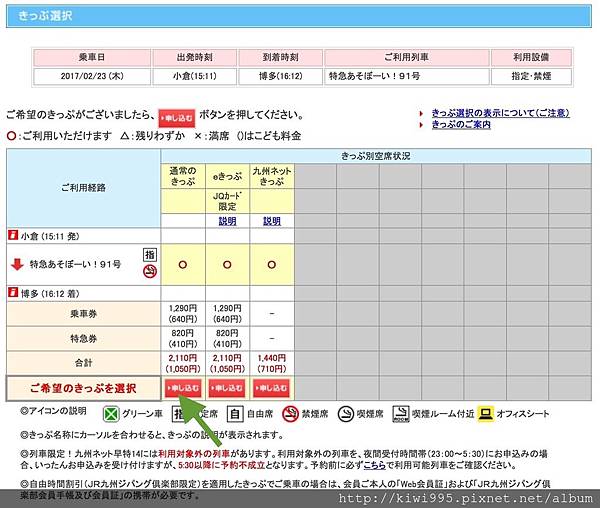Viewport: 600px width, 508px height.
Task: Click the info icon beside 博多 (16:12 着)
Action: 13,293
